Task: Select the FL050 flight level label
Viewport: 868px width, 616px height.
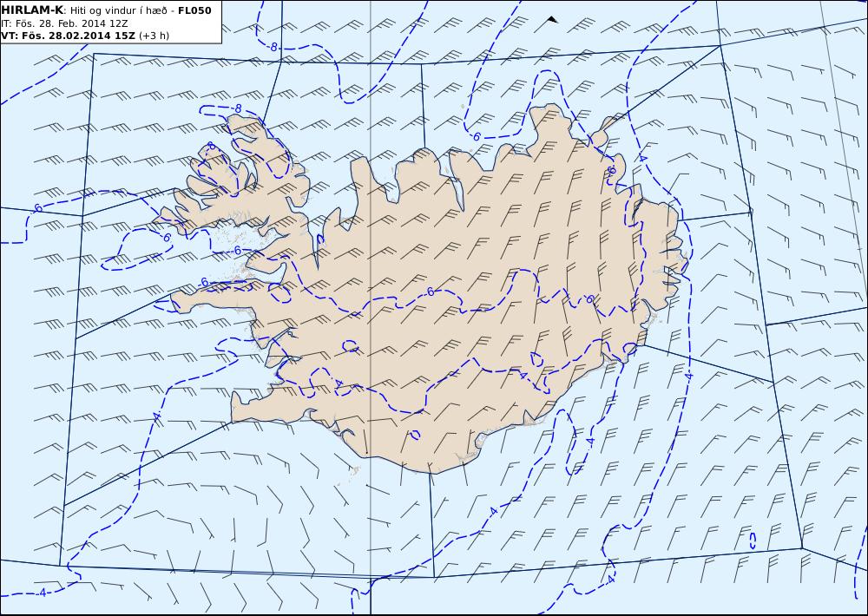Action: (x=194, y=10)
